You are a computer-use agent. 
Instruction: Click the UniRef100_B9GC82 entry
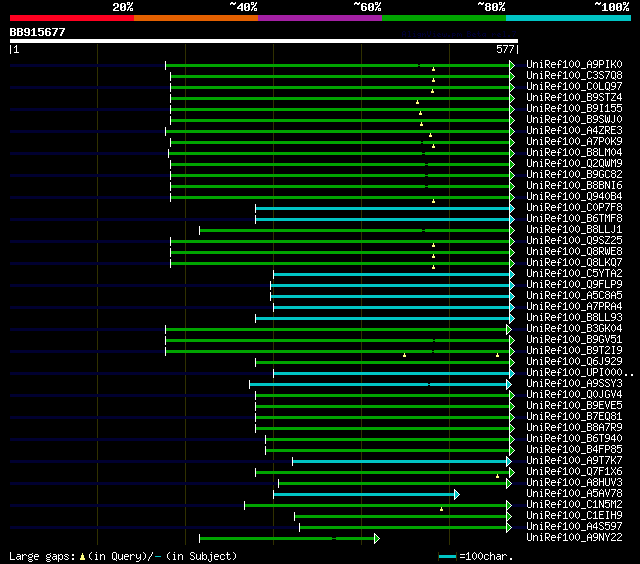coord(574,175)
